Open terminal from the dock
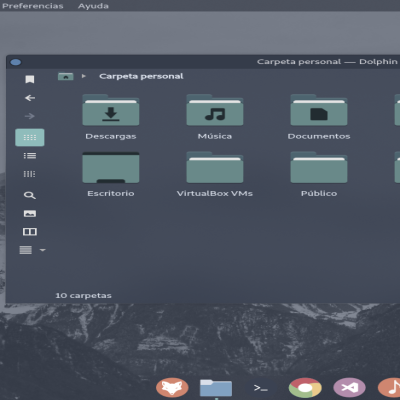 pos(261,388)
